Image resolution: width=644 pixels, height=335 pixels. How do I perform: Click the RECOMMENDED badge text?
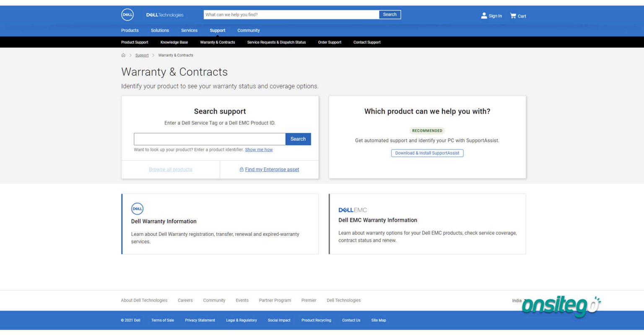click(427, 131)
